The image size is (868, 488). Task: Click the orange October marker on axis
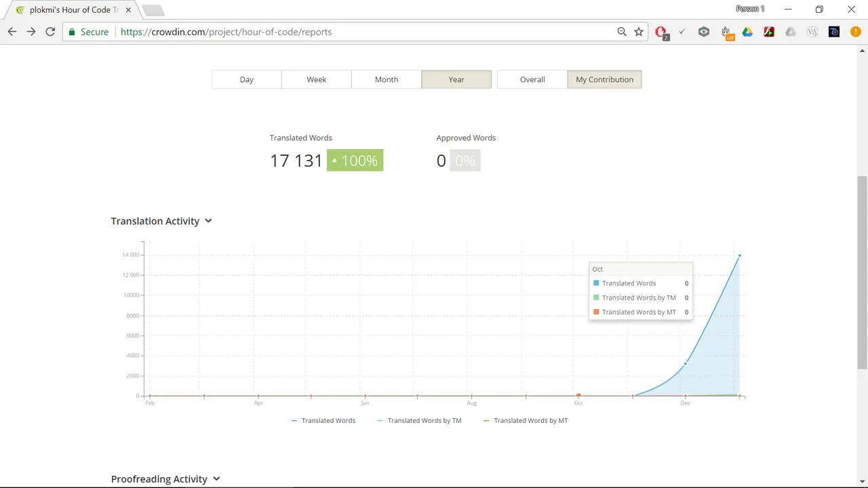point(578,395)
